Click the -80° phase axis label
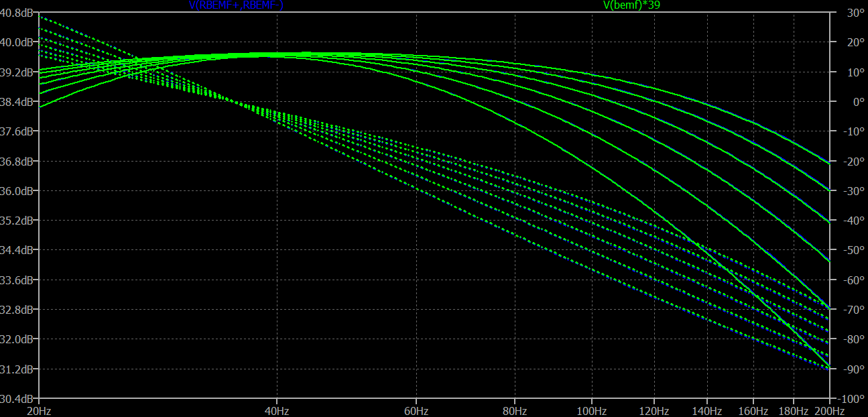Screen dimensions: 868x417 (853, 339)
